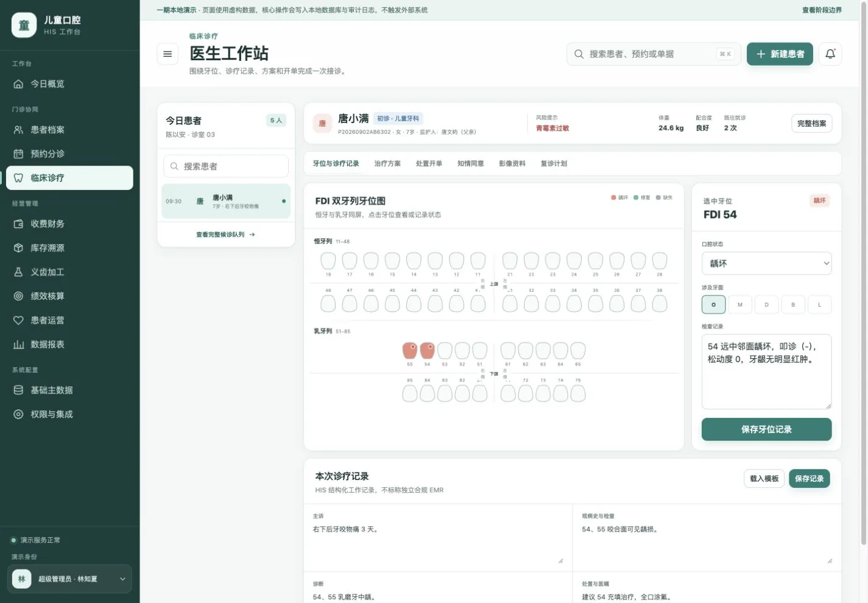The width and height of the screenshot is (868, 603).
Task: Expand the 超级管理员·林知夏 identity selector
Action: tap(70, 579)
